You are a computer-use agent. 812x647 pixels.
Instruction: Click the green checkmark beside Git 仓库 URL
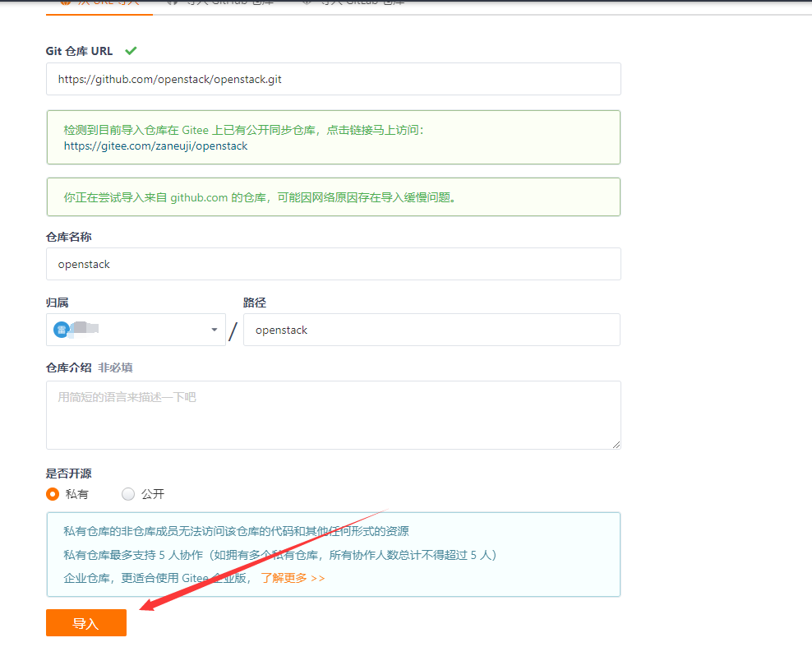pos(131,50)
